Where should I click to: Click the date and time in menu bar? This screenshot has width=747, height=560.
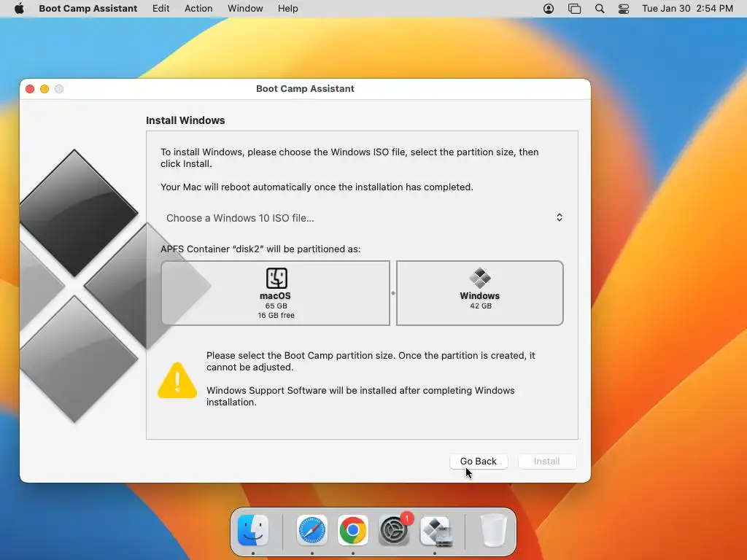(687, 9)
